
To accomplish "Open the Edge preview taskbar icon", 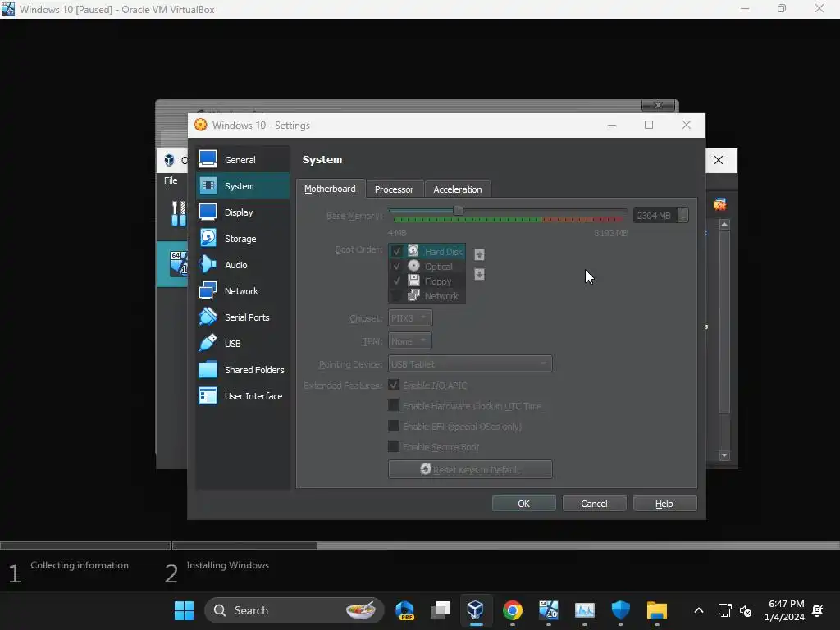I will (404, 610).
